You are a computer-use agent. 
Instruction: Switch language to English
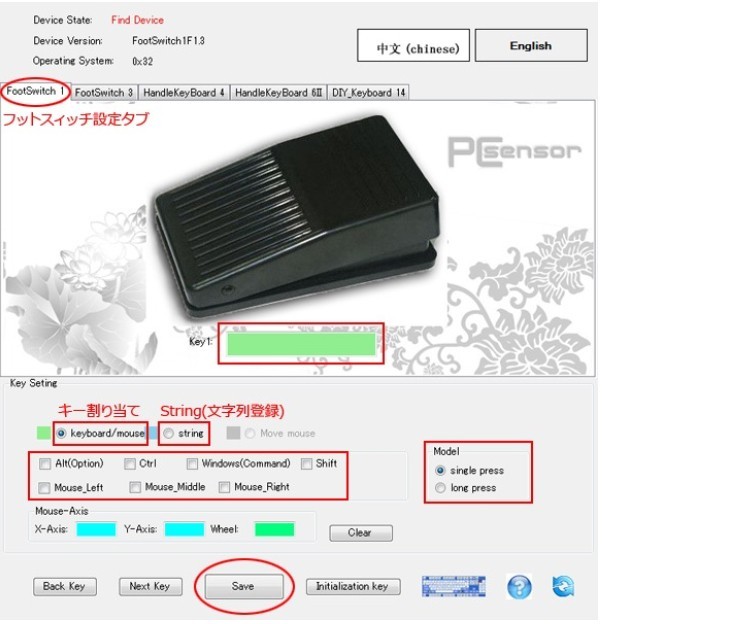pyautogui.click(x=531, y=45)
